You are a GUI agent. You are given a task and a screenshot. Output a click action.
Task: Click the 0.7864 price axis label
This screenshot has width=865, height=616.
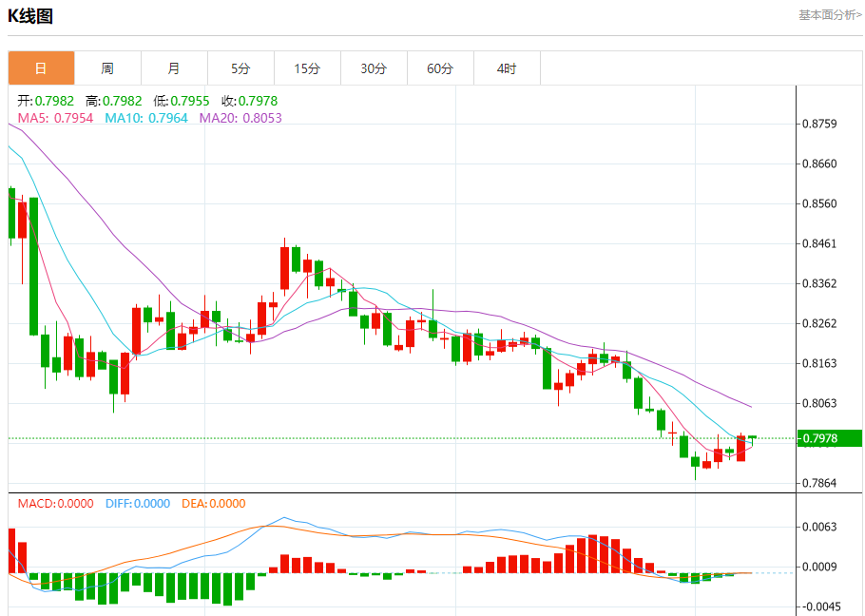(x=819, y=483)
